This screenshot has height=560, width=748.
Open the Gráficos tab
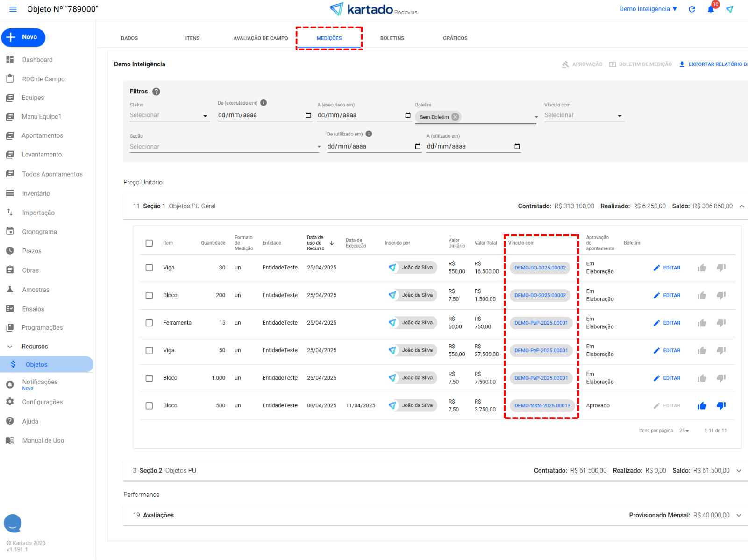[455, 38]
